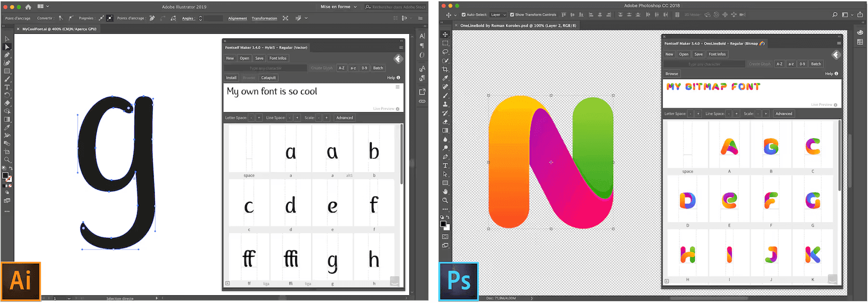Click the Illustrator Home icon

tap(28, 7)
